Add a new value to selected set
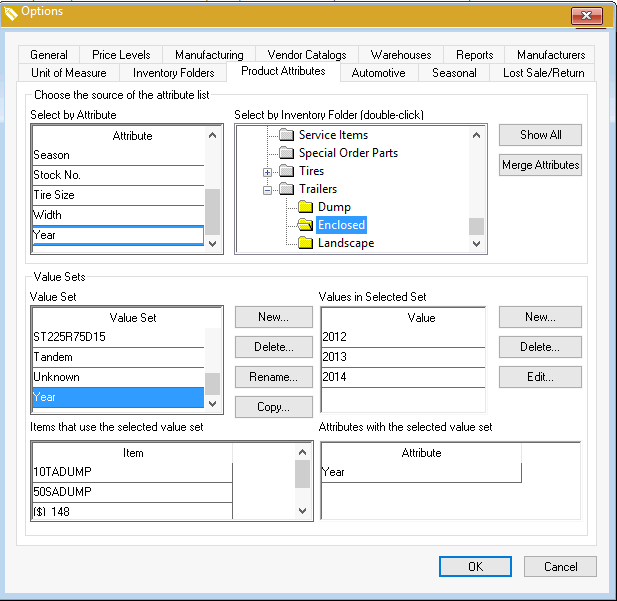 [540, 317]
